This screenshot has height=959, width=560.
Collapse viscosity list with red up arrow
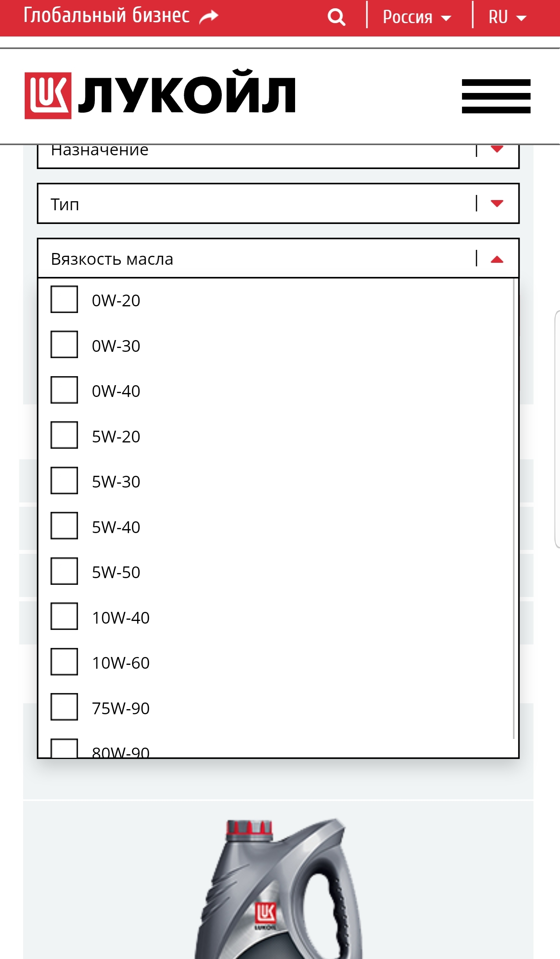tap(497, 259)
